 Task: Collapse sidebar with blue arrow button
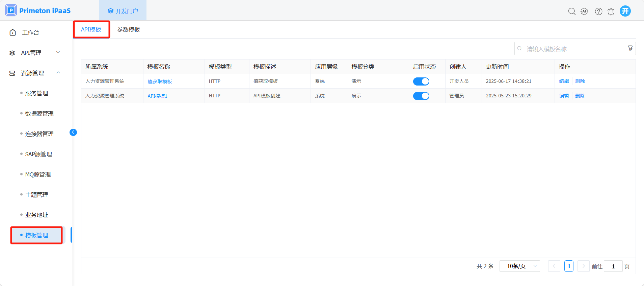click(73, 132)
